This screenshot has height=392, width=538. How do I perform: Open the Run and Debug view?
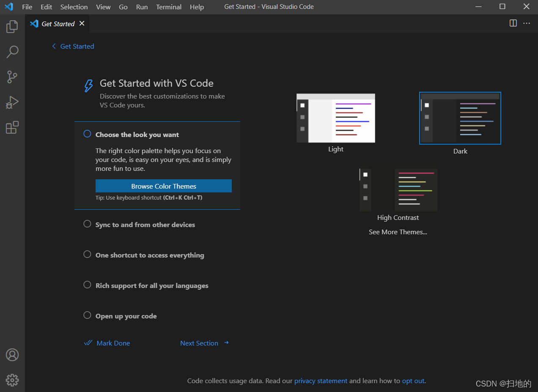coord(12,102)
